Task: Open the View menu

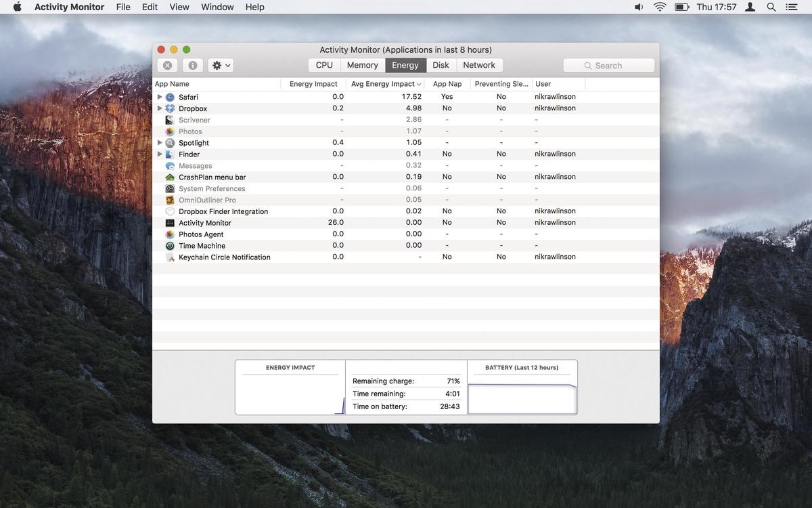Action: coord(179,7)
